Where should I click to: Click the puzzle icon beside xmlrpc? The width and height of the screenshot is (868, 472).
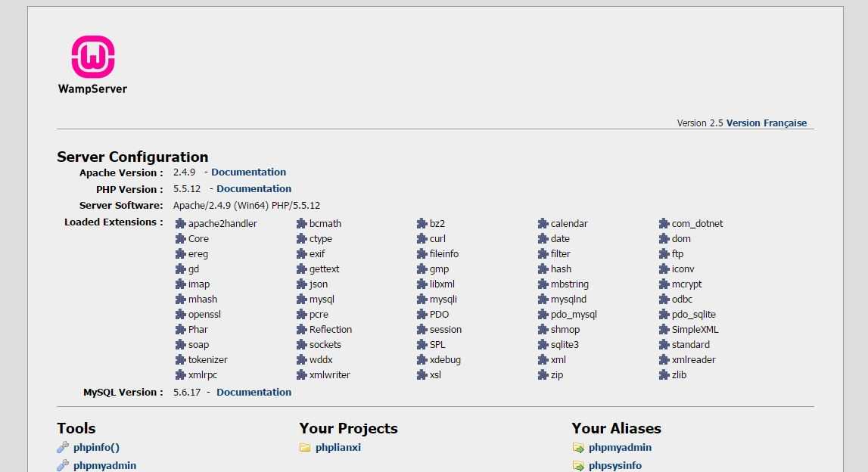coord(180,374)
